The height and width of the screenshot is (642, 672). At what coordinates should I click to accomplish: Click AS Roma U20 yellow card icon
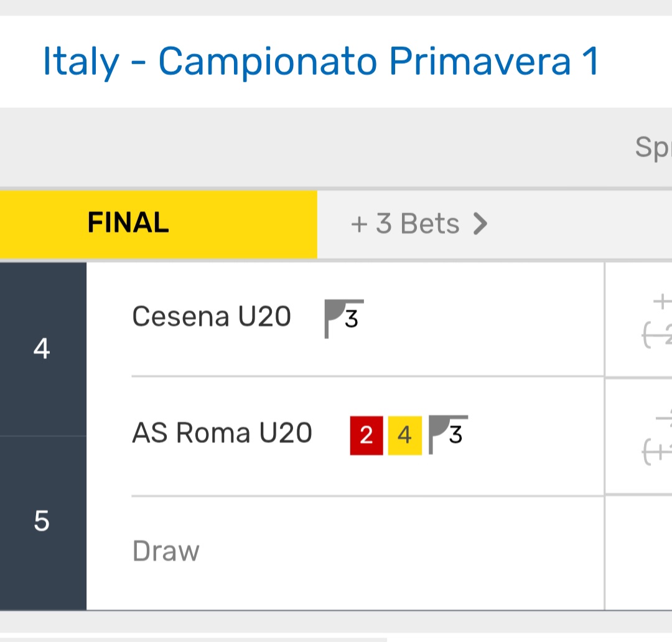click(405, 435)
